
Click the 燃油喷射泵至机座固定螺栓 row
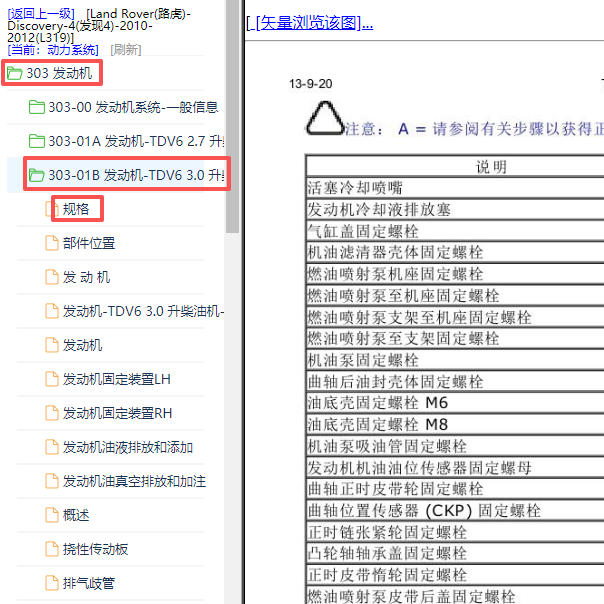(455, 296)
